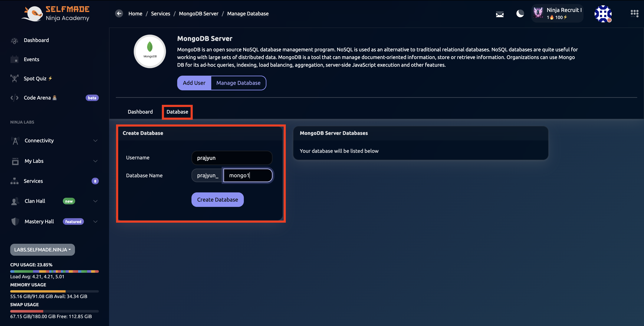The image size is (644, 326).
Task: Go to Services breadcrumb link
Action: click(x=161, y=13)
